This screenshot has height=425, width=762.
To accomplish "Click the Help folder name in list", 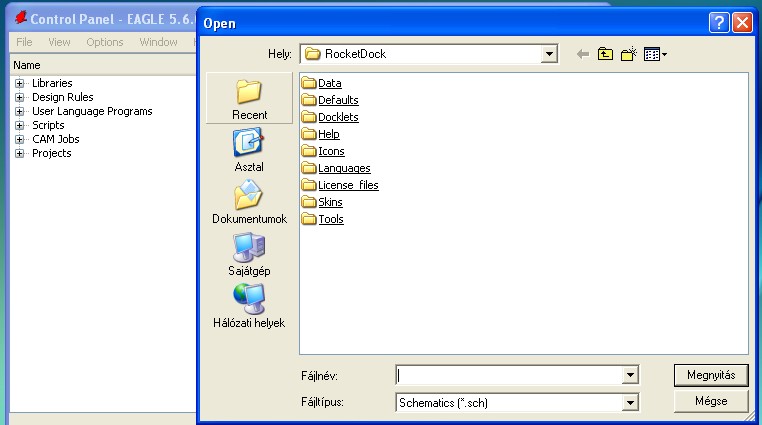I will [329, 134].
